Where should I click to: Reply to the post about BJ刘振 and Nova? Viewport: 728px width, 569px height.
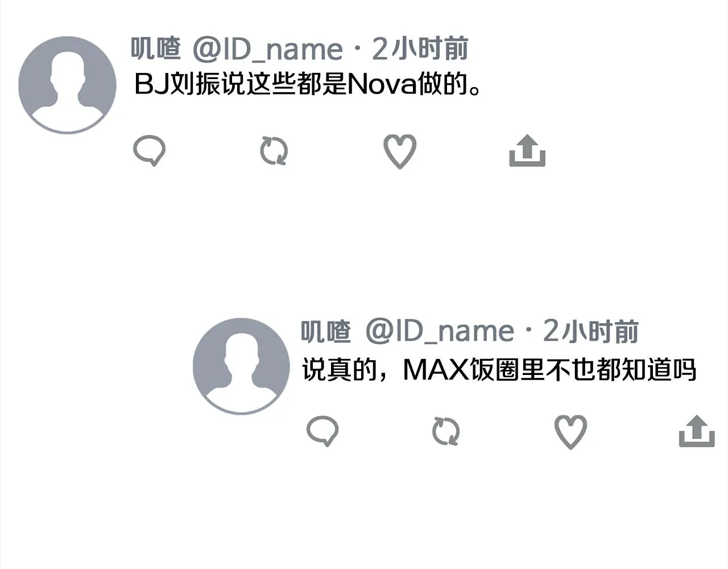click(x=150, y=151)
